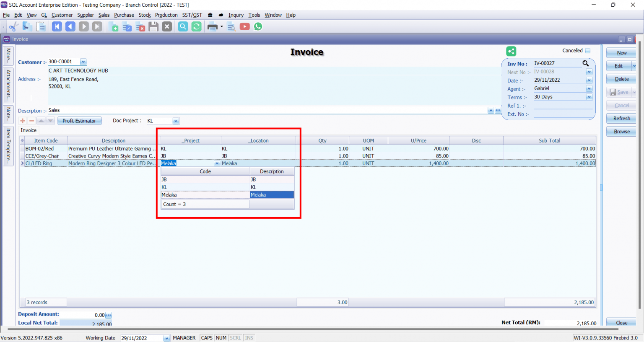Open the Inquiry menu

coord(236,15)
